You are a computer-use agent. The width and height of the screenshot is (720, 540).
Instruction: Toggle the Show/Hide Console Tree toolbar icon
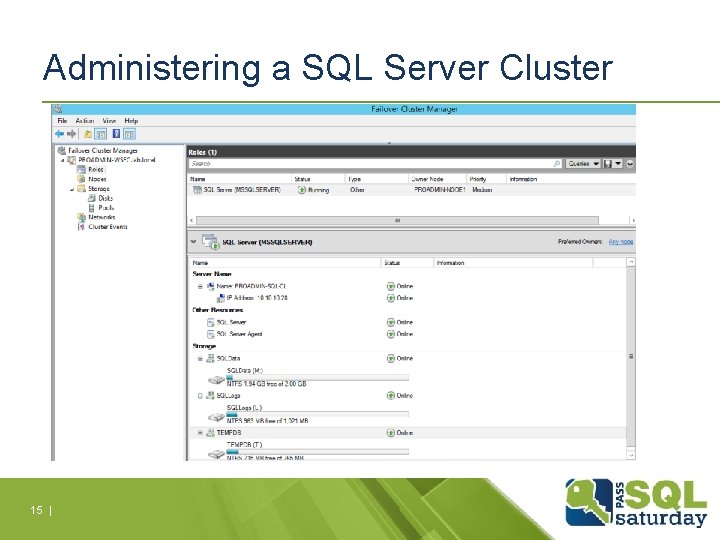tap(101, 134)
